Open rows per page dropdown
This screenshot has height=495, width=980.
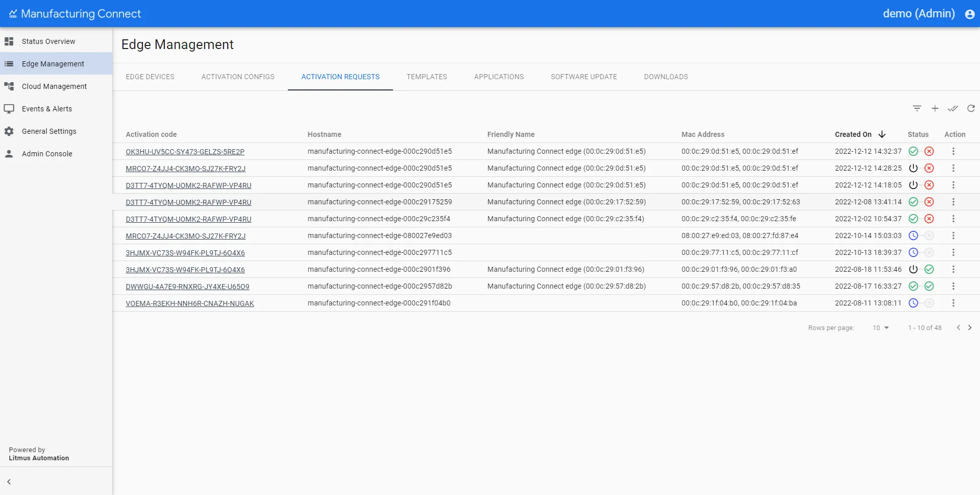click(x=880, y=327)
